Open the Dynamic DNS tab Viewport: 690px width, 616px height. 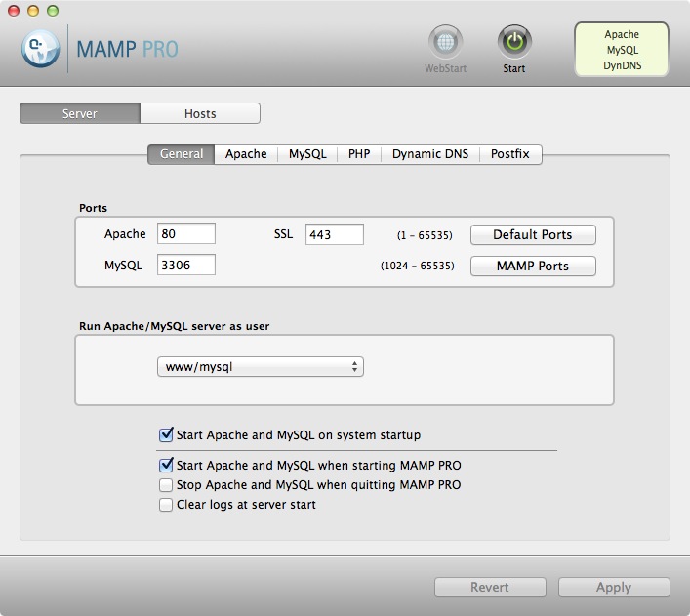(x=430, y=154)
